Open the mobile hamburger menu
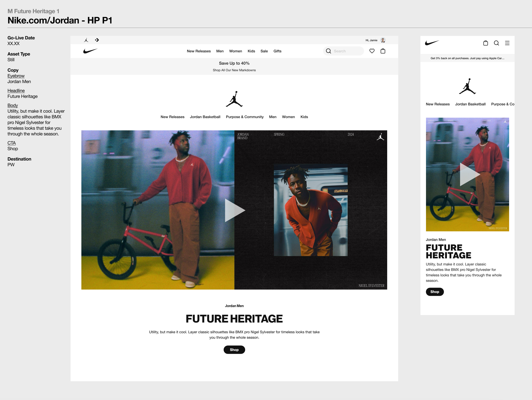The image size is (532, 400). pyautogui.click(x=507, y=43)
